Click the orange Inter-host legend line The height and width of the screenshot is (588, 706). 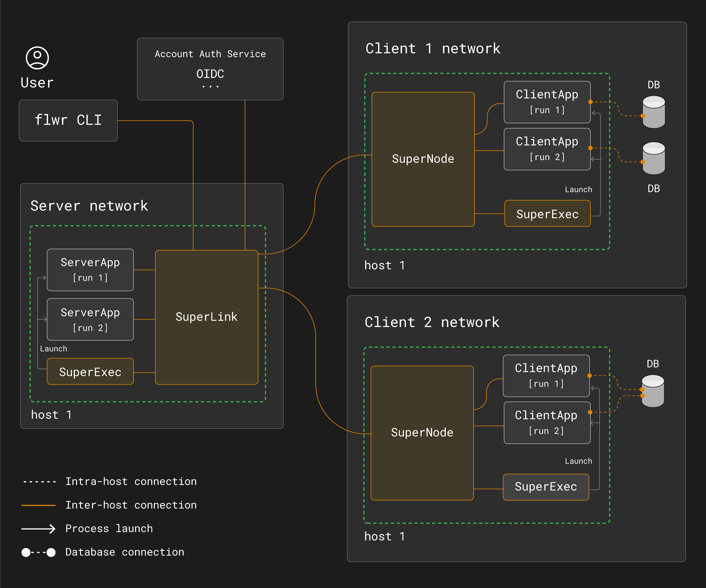pyautogui.click(x=38, y=505)
